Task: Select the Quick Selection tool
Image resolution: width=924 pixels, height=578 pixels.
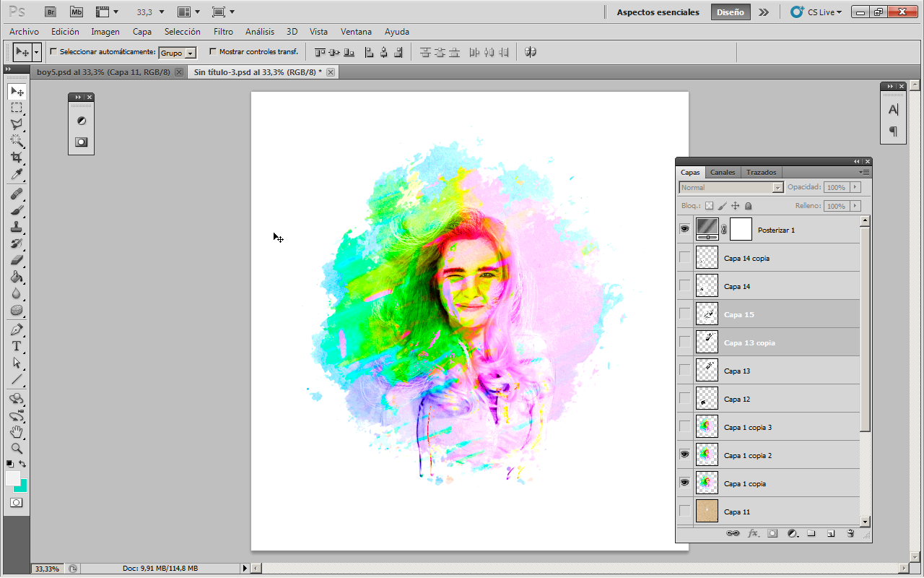Action: click(x=17, y=141)
